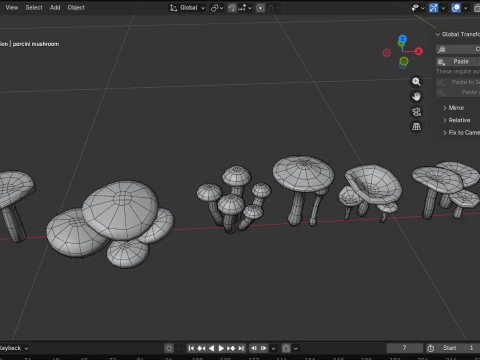480x360 pixels.
Task: Toggle the blue show overlays icon
Action: 456,8
